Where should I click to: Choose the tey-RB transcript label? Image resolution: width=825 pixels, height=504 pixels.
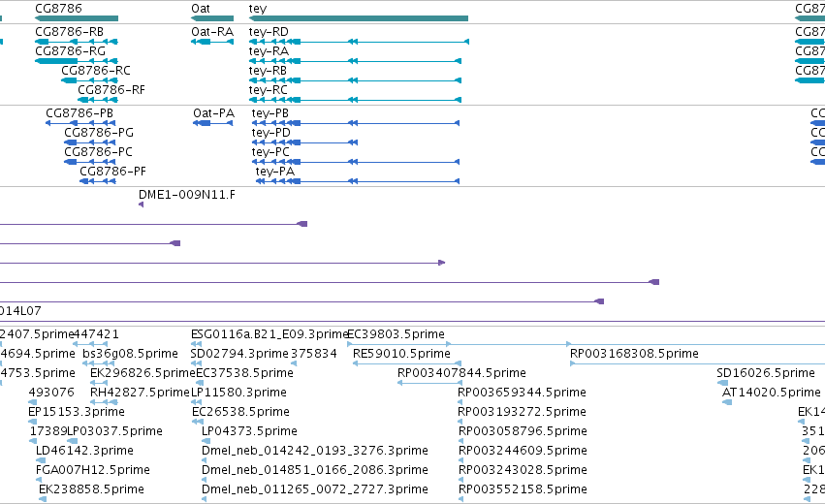(x=268, y=71)
